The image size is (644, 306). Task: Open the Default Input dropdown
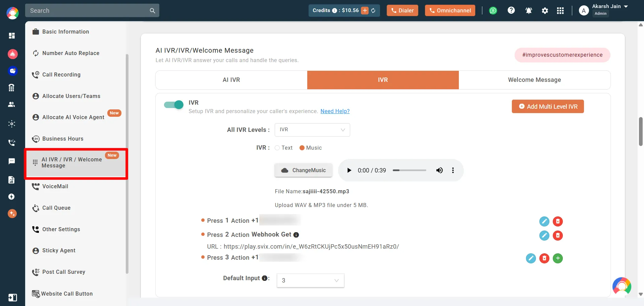coord(310,280)
